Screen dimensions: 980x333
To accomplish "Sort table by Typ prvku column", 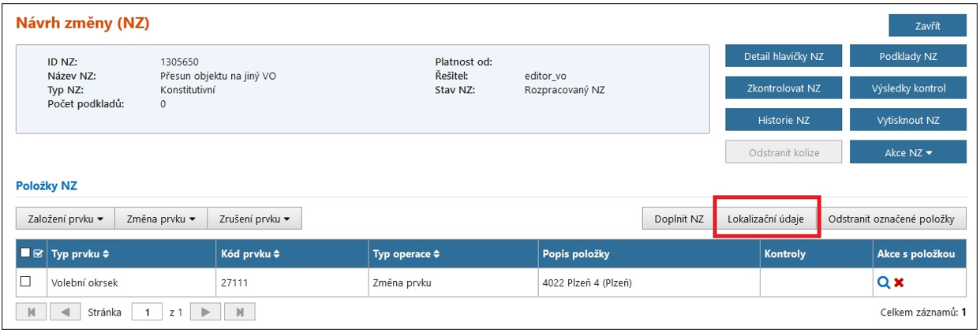I will click(x=80, y=254).
